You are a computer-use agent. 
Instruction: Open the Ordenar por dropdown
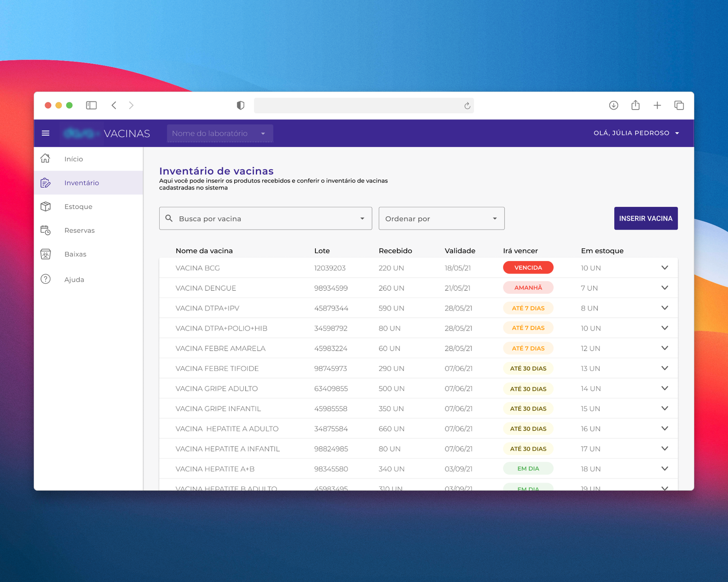441,219
